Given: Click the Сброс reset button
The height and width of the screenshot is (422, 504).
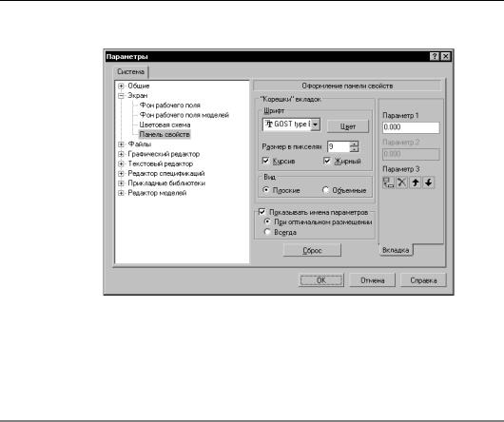Looking at the screenshot, I should tap(312, 250).
